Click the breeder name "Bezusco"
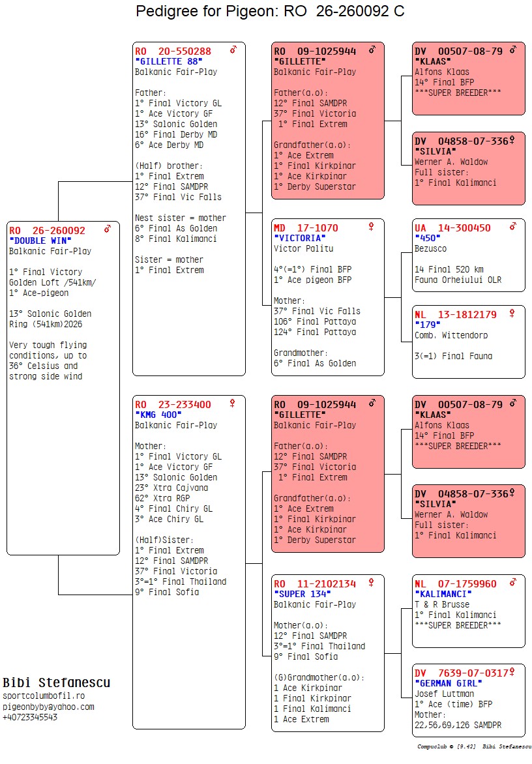This screenshot has height=764, width=532. coord(431,248)
